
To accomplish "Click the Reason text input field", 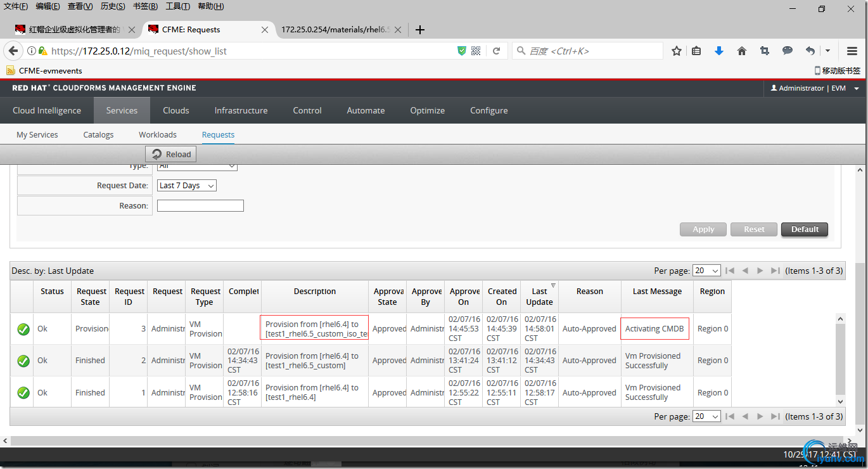I will (200, 206).
